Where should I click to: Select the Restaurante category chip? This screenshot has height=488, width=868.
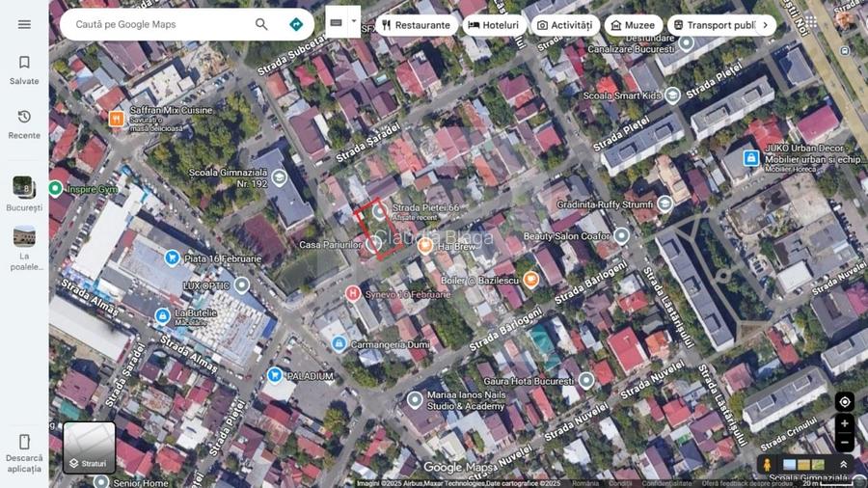416,25
